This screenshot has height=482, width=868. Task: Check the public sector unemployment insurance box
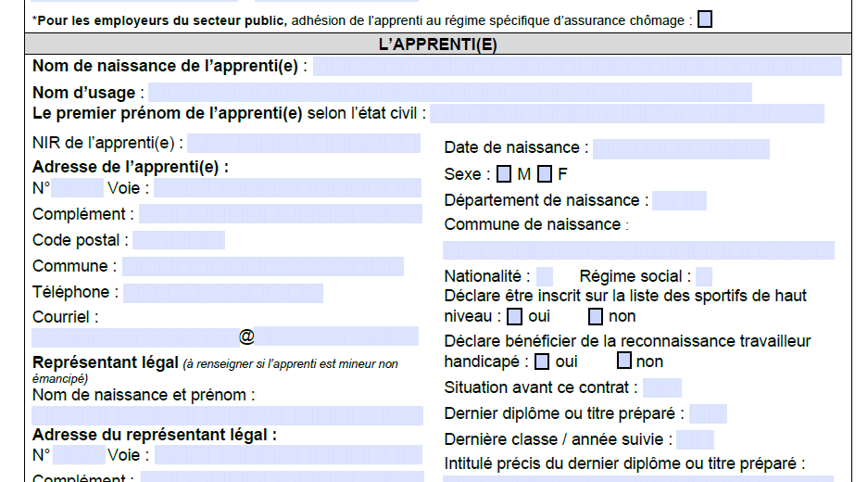pyautogui.click(x=705, y=19)
